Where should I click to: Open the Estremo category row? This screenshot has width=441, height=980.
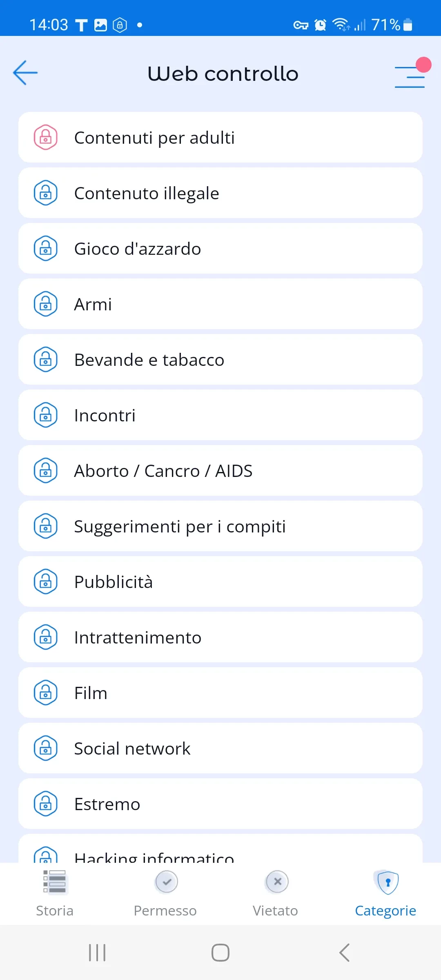coord(220,804)
